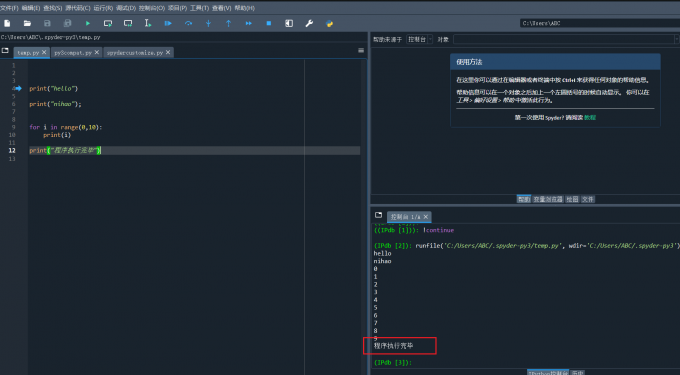Screen dimensions: 680x375
Task: Open the 工具(T) menu
Action: (x=199, y=8)
